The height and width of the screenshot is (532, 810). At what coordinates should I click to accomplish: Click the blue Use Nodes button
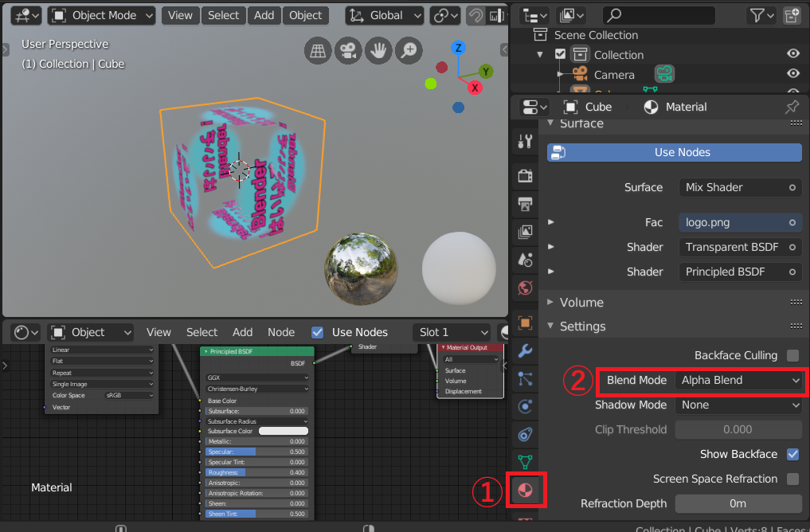(x=674, y=152)
